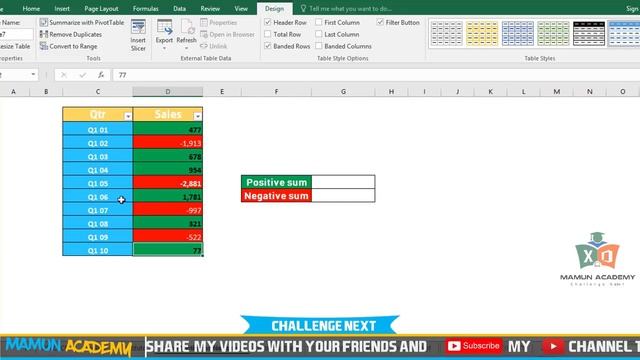640x360 pixels.
Task: Select column C header
Action: pos(98,92)
